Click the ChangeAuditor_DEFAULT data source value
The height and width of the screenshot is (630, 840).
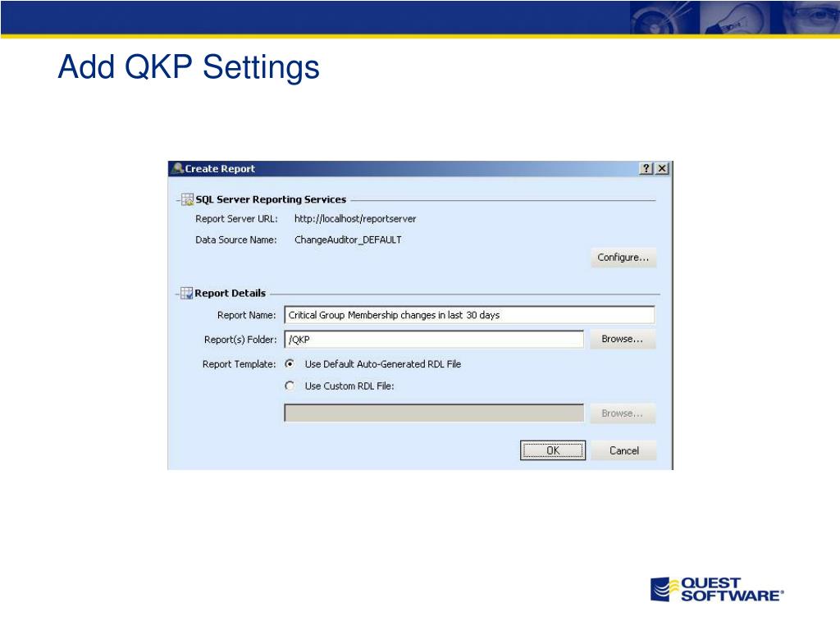pyautogui.click(x=348, y=240)
